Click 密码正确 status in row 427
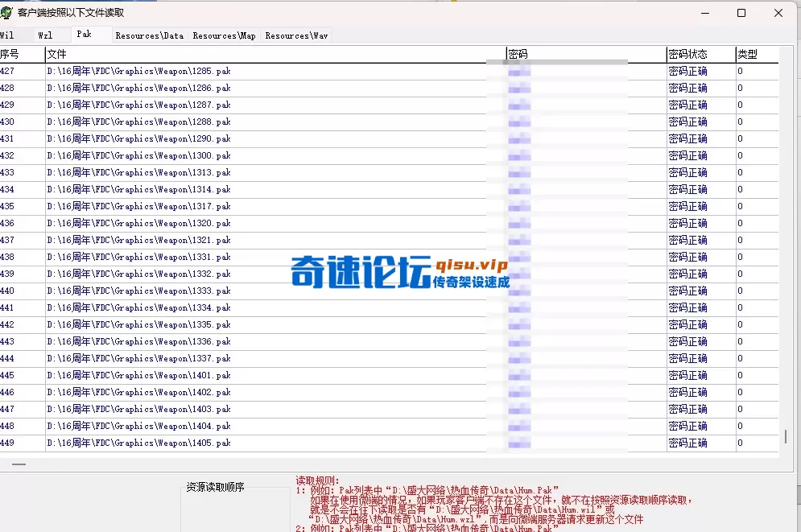The width and height of the screenshot is (801, 532). [687, 72]
